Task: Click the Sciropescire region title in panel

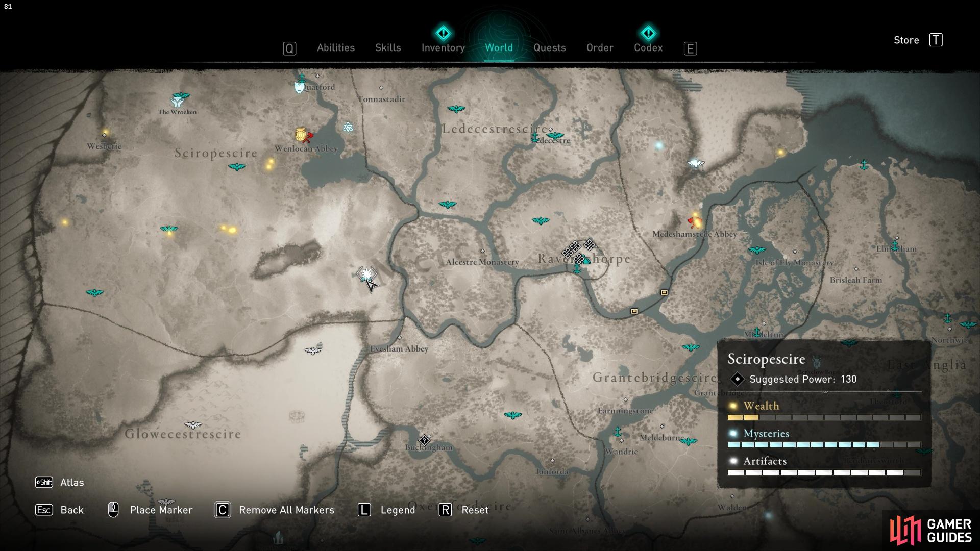Action: pyautogui.click(x=766, y=359)
